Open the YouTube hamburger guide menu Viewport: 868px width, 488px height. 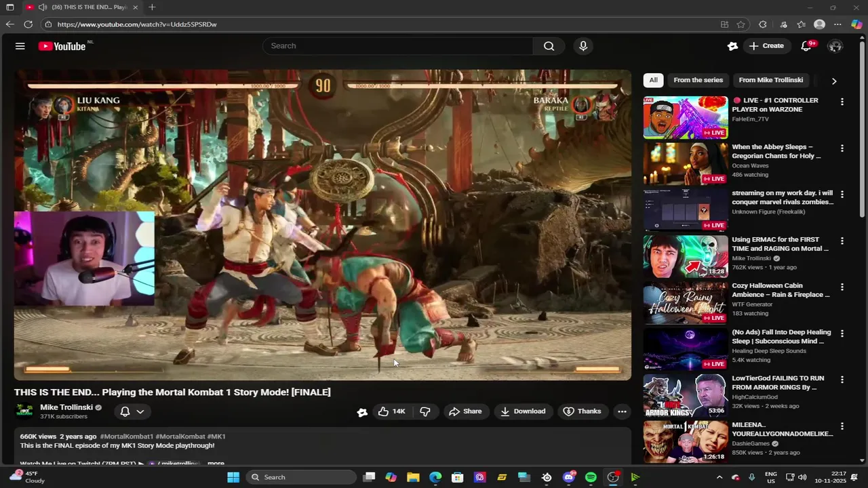pyautogui.click(x=20, y=46)
